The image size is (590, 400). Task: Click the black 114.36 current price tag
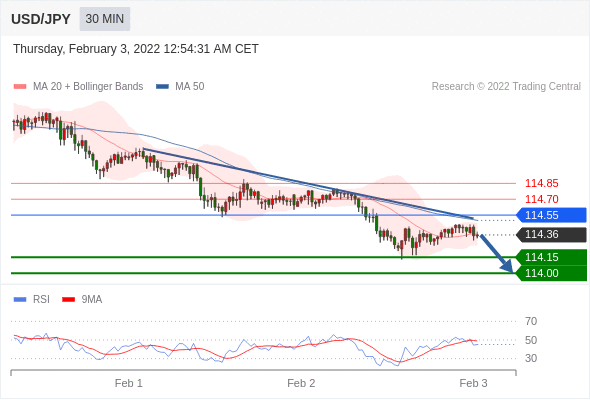click(551, 234)
